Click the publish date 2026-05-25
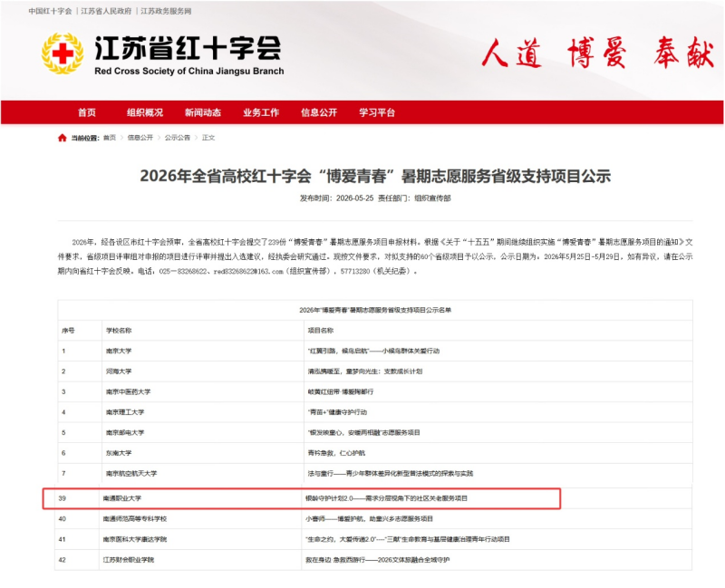The width and height of the screenshot is (725, 588). [x=354, y=198]
